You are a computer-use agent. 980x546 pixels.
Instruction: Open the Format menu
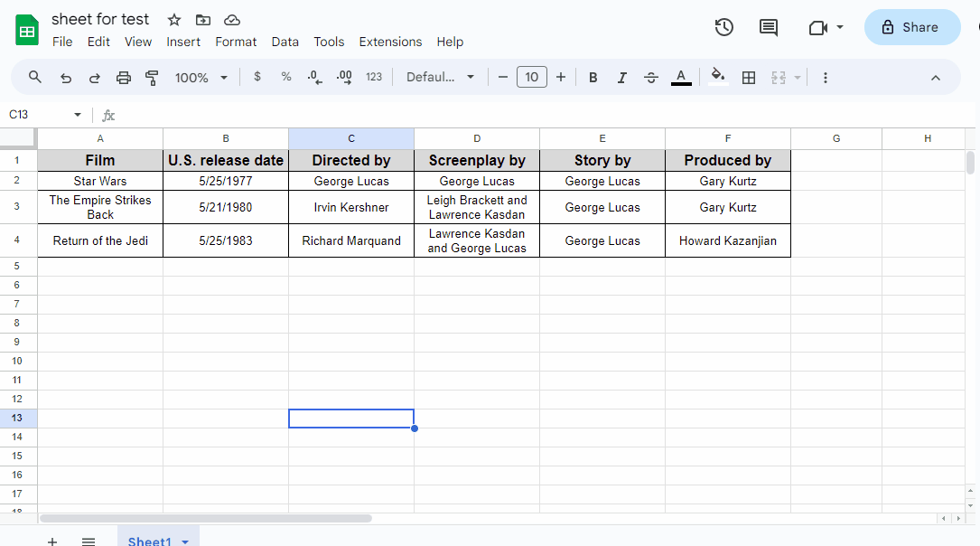point(236,42)
